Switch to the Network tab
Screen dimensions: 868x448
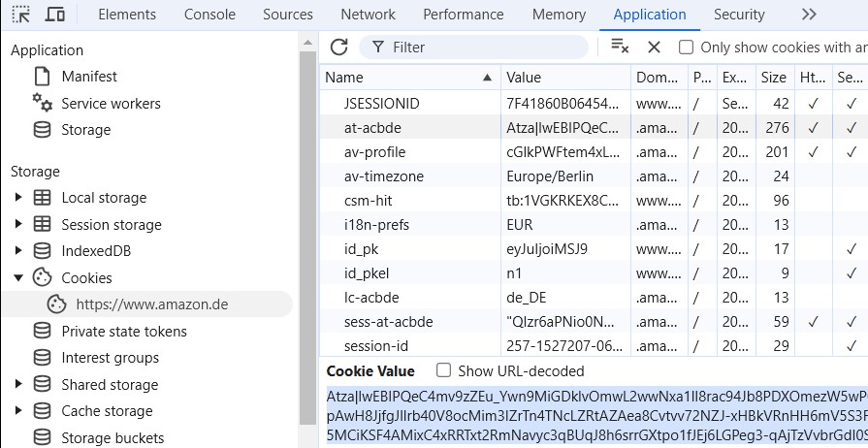(x=368, y=15)
